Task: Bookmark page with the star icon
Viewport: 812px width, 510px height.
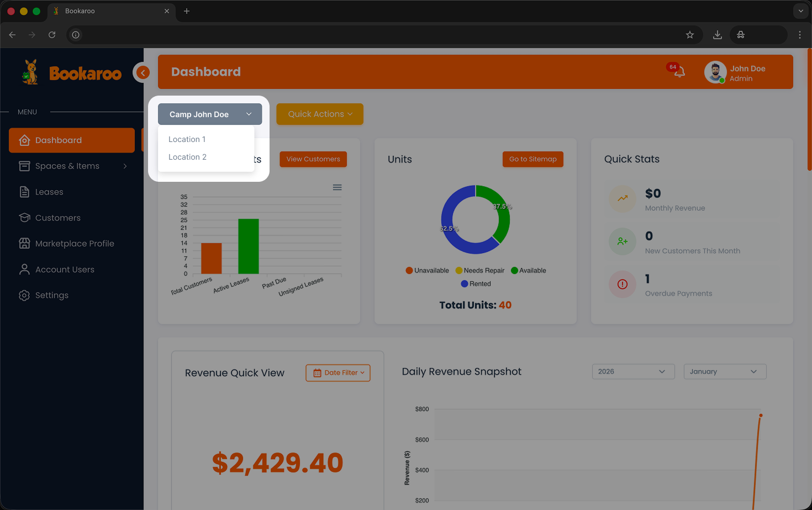Action: (x=689, y=35)
